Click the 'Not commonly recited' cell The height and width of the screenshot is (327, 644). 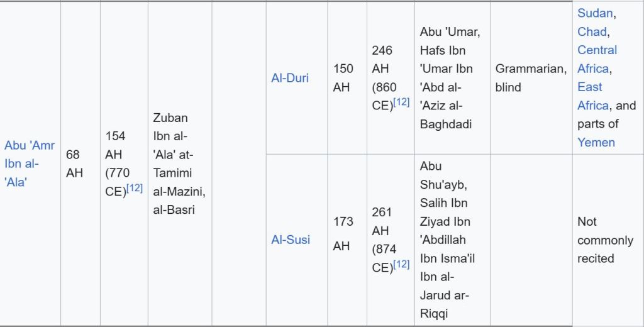[605, 240]
